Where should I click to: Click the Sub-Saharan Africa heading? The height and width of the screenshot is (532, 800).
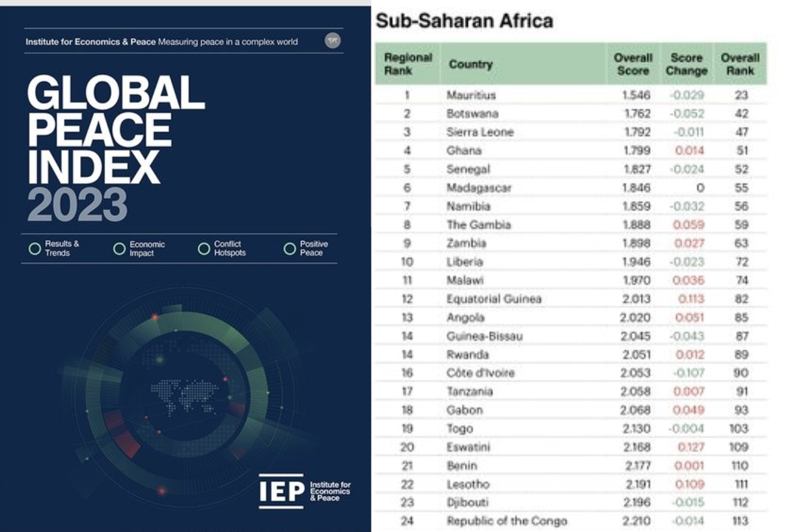click(464, 21)
